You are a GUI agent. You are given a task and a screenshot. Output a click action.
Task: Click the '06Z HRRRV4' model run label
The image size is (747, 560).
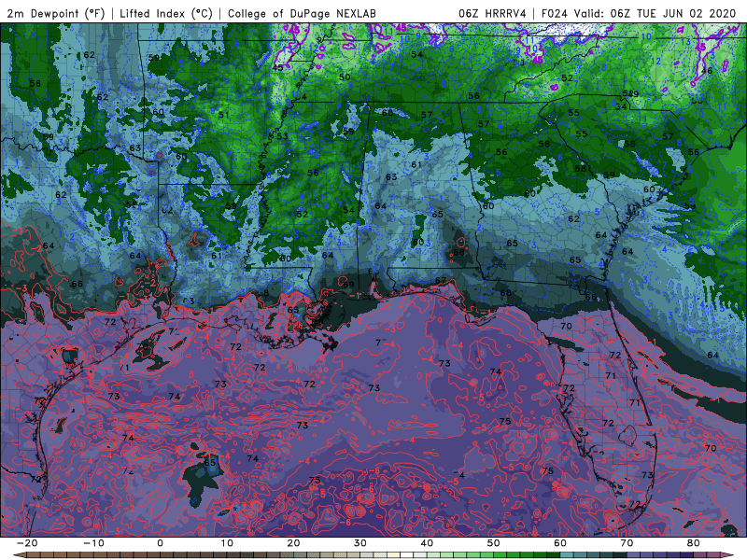492,13
